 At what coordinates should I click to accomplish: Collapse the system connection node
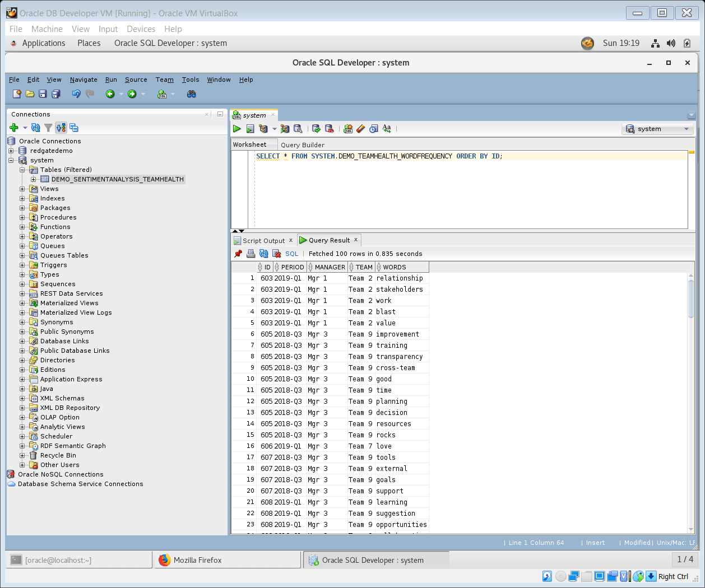[11, 160]
